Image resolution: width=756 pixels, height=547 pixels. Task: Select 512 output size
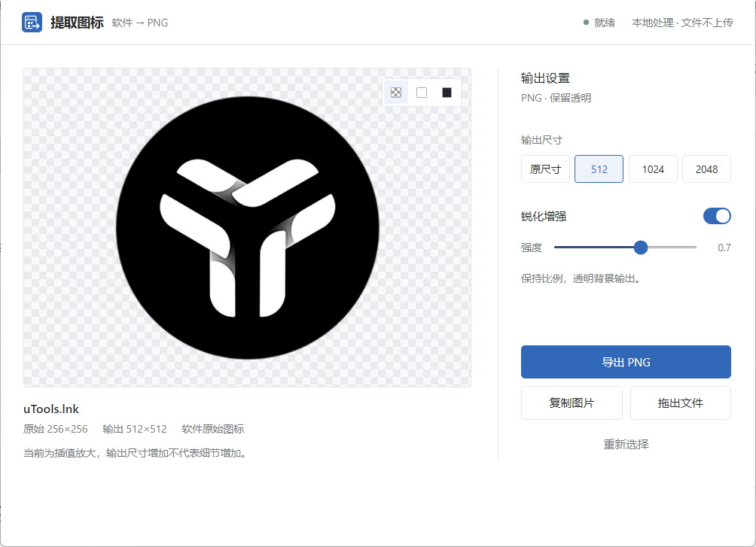click(599, 169)
